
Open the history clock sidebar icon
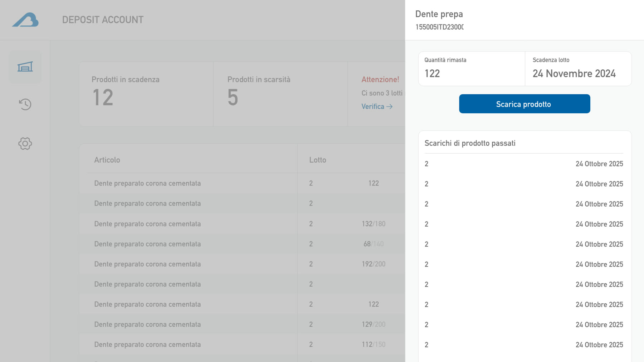click(x=25, y=104)
